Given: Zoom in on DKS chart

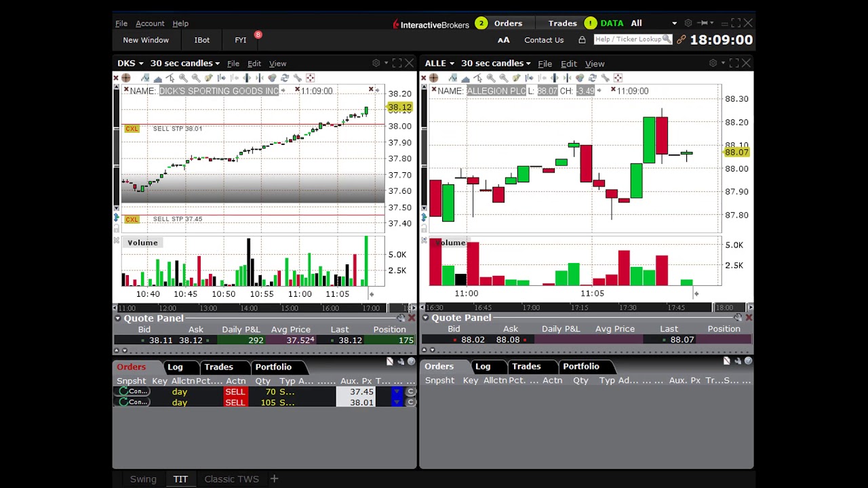Looking at the screenshot, I should point(183,78).
